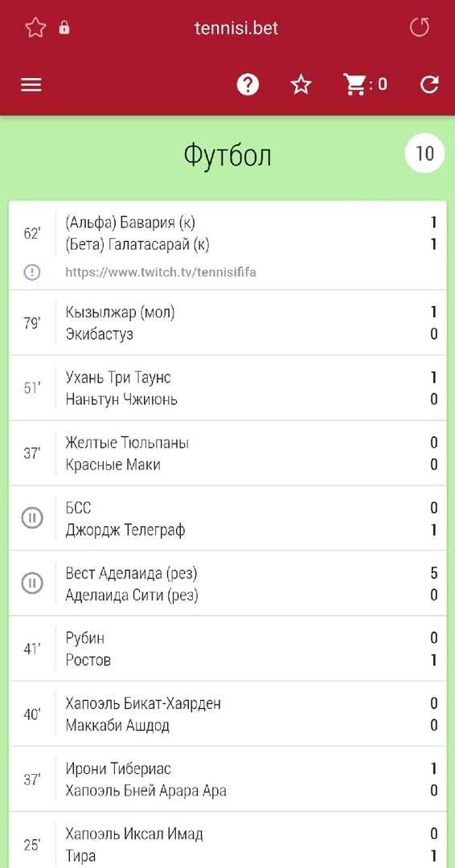This screenshot has height=868, width=455.
Task: Tap pause icon for БСС match
Action: point(32,518)
